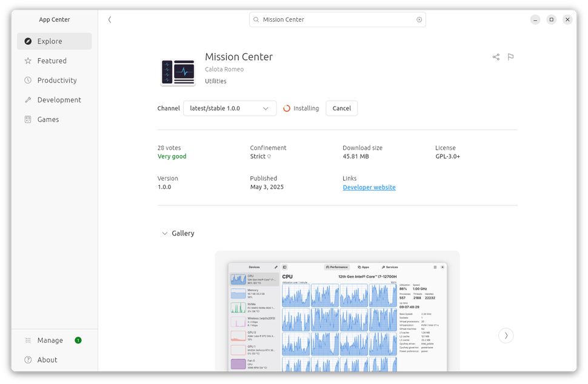
Task: Collapse the Gallery section
Action: 164,233
